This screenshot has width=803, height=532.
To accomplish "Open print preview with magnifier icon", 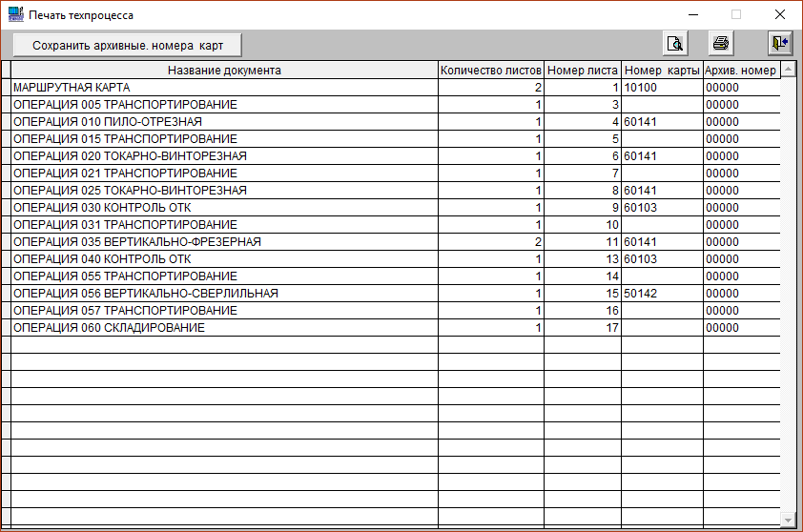I will click(x=675, y=44).
